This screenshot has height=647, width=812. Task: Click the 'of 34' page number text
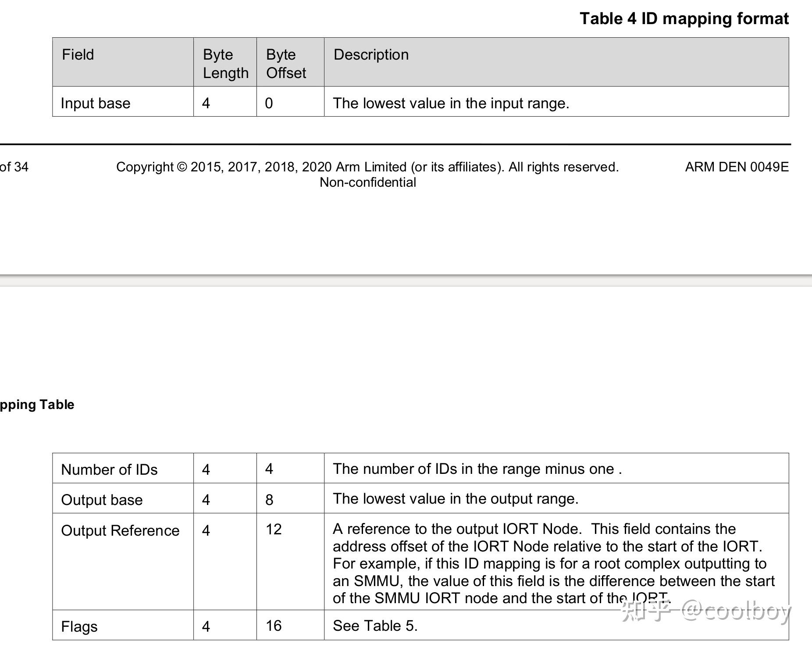pyautogui.click(x=14, y=167)
